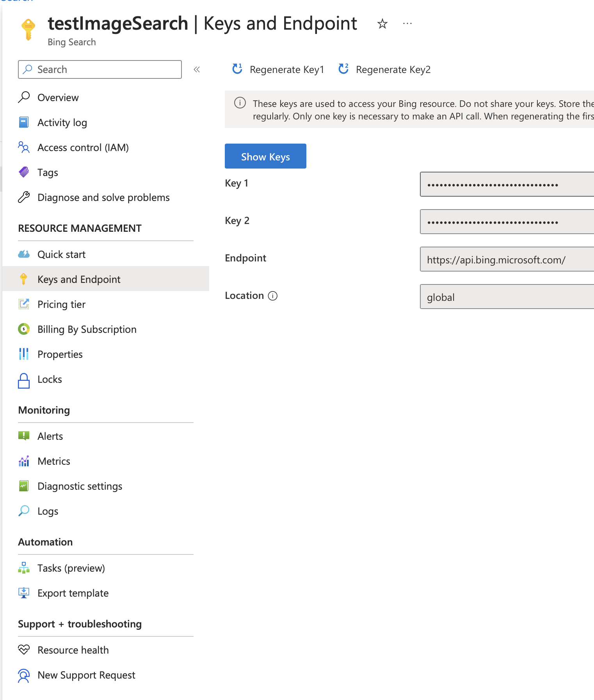Click the Automation section header
The width and height of the screenshot is (594, 700).
(45, 542)
